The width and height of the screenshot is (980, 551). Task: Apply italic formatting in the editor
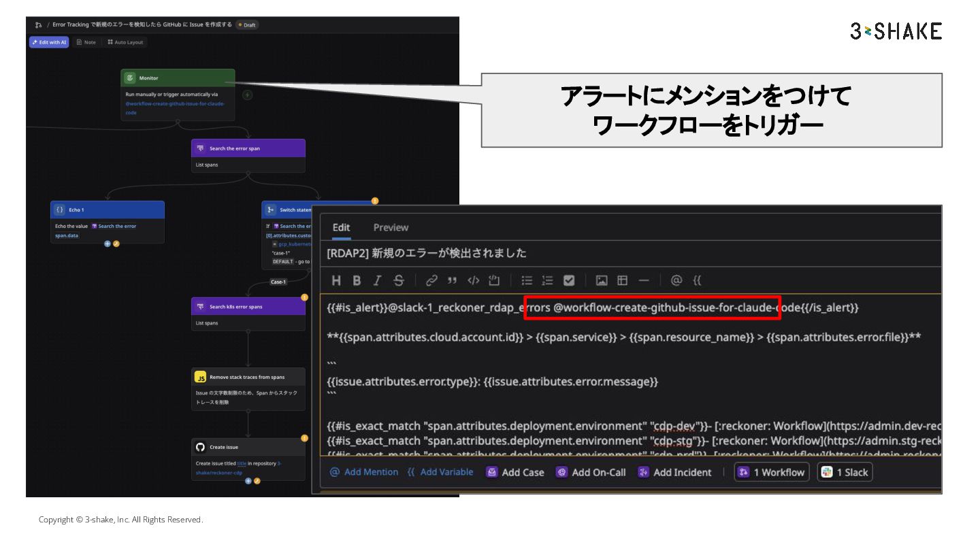[378, 280]
